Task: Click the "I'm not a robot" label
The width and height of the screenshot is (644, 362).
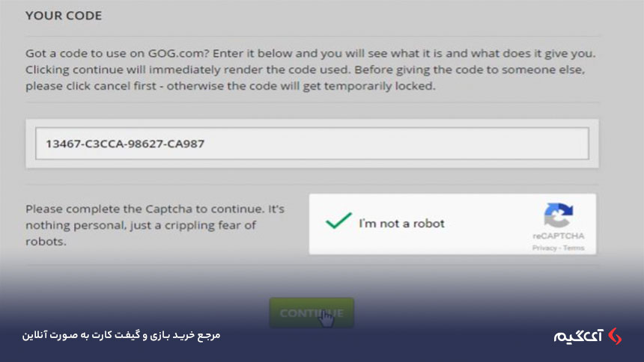Action: point(401,224)
